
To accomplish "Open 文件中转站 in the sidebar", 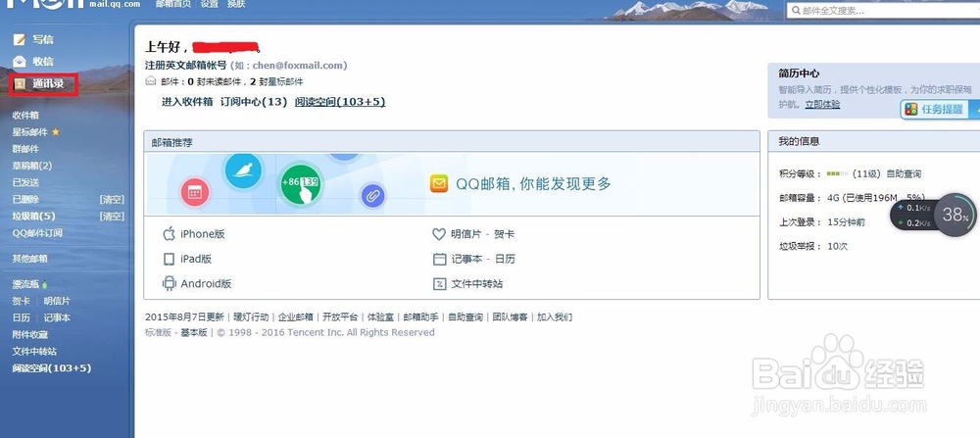I will tap(34, 351).
